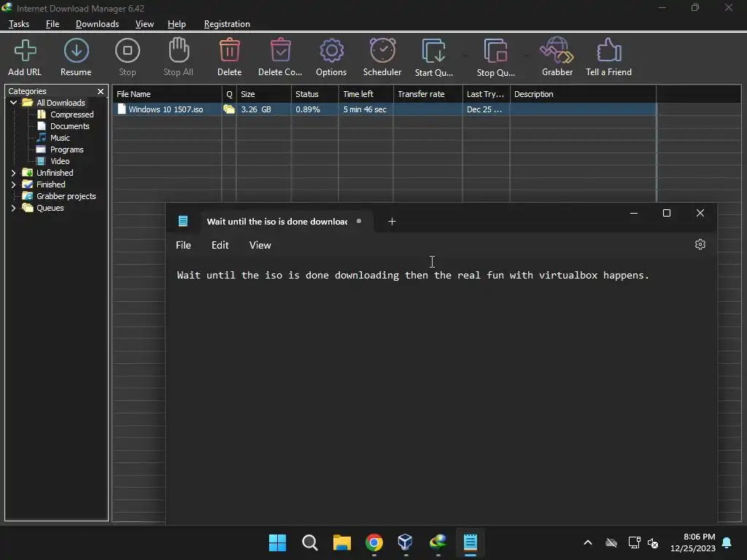Click the network tray icon

click(634, 542)
